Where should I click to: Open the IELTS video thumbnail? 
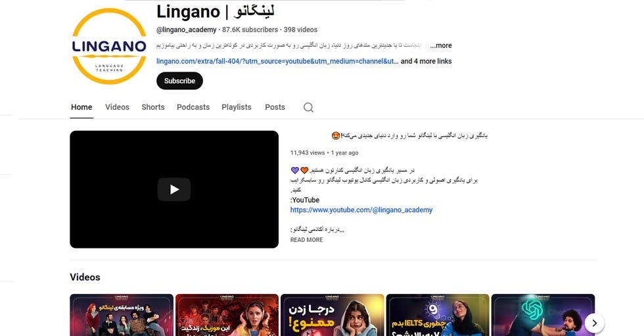[x=438, y=315]
